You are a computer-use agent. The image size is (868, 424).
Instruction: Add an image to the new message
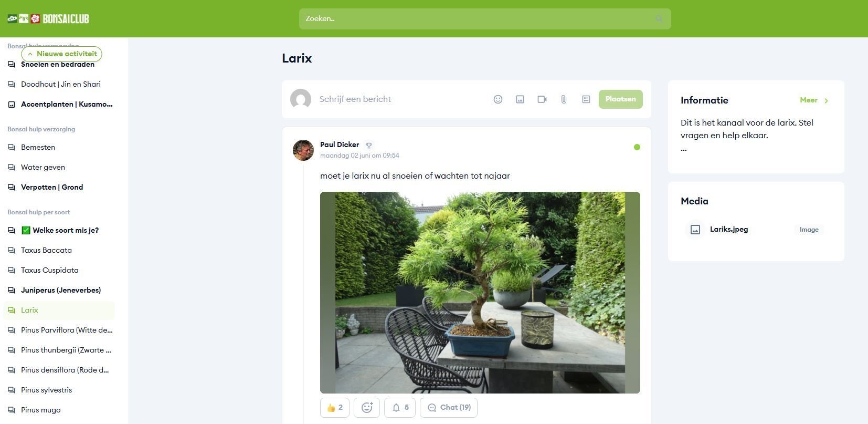tap(520, 99)
